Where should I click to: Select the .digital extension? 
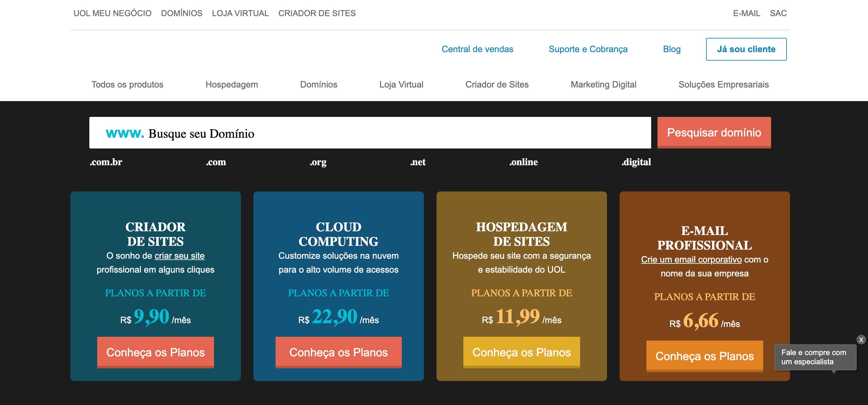[636, 162]
